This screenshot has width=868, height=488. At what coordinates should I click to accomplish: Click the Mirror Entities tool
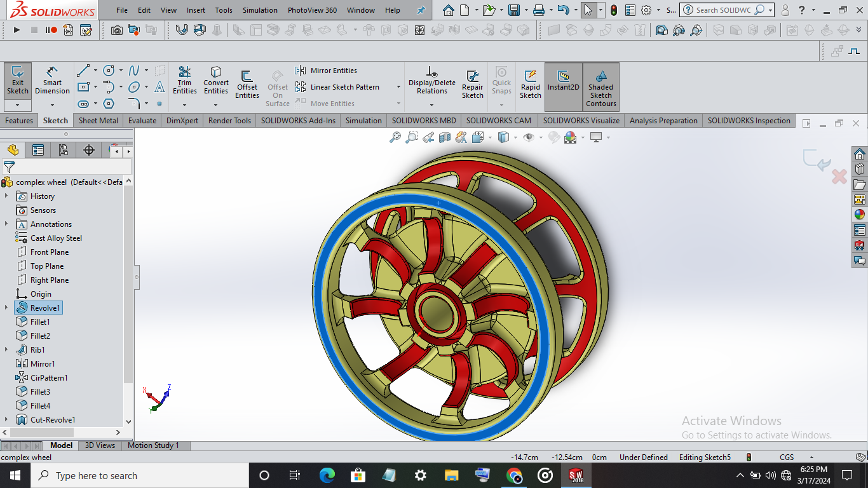327,71
